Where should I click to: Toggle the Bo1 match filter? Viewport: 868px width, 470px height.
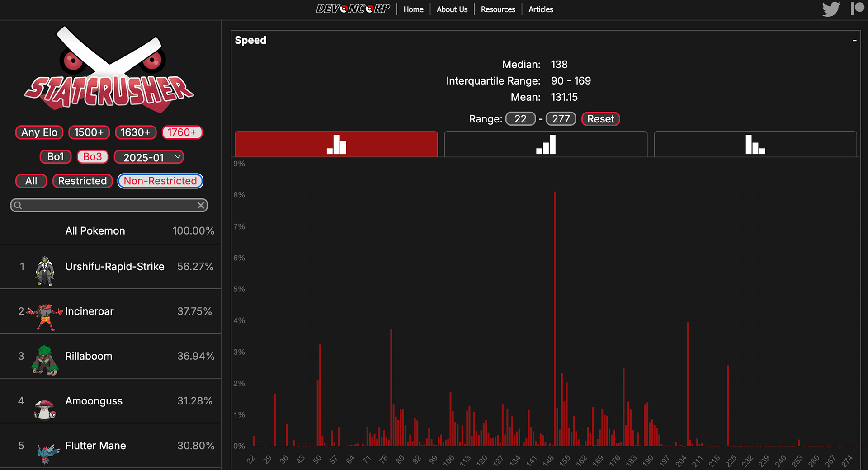56,156
